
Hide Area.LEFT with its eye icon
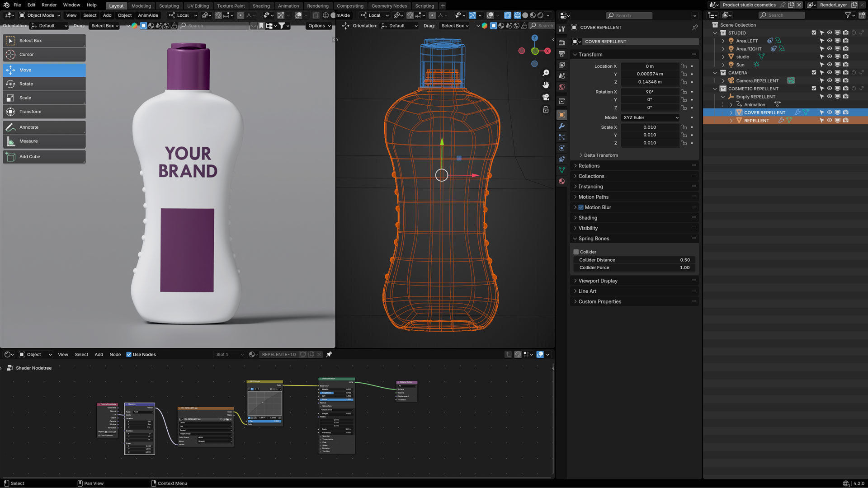(x=830, y=41)
